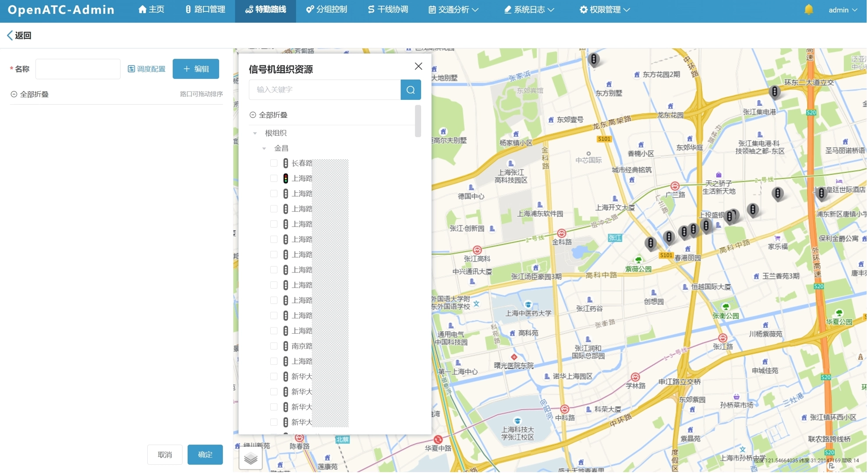The width and height of the screenshot is (868, 473).
Task: Click the search magnifier button in dialog
Action: [x=411, y=90]
